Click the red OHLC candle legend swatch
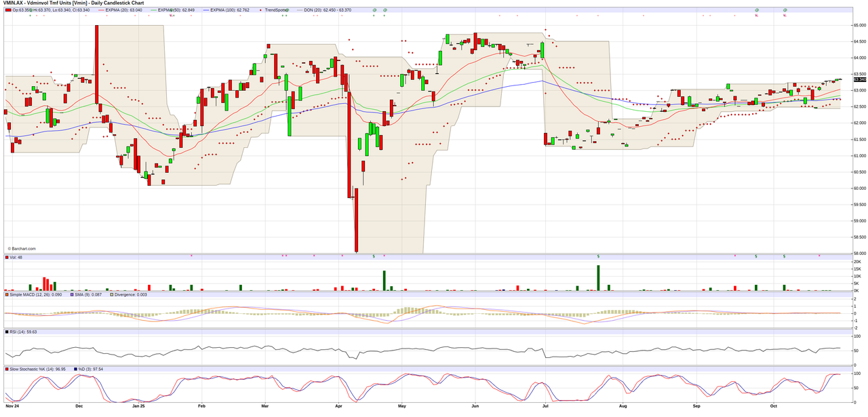868x417 pixels. (x=8, y=9)
